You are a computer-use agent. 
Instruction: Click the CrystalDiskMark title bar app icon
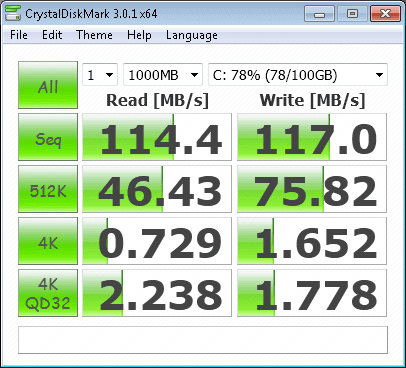coord(13,13)
